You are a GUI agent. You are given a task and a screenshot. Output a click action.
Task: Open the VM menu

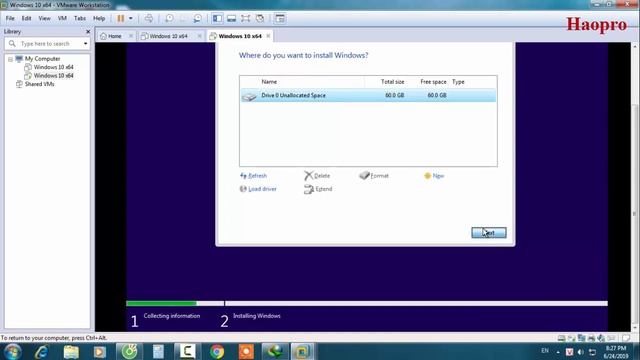pyautogui.click(x=62, y=18)
